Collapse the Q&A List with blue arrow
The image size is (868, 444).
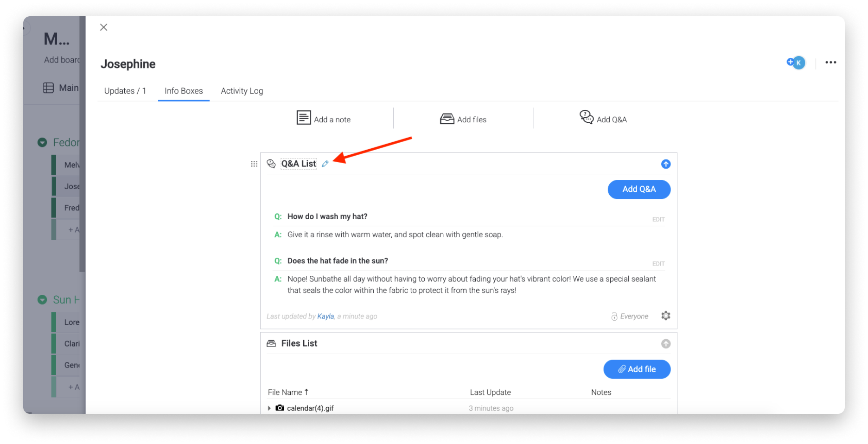pos(665,164)
